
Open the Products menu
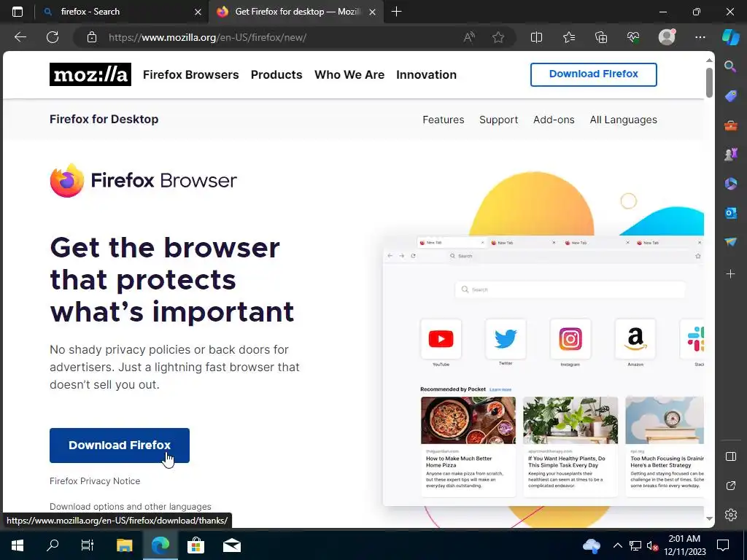(x=276, y=75)
